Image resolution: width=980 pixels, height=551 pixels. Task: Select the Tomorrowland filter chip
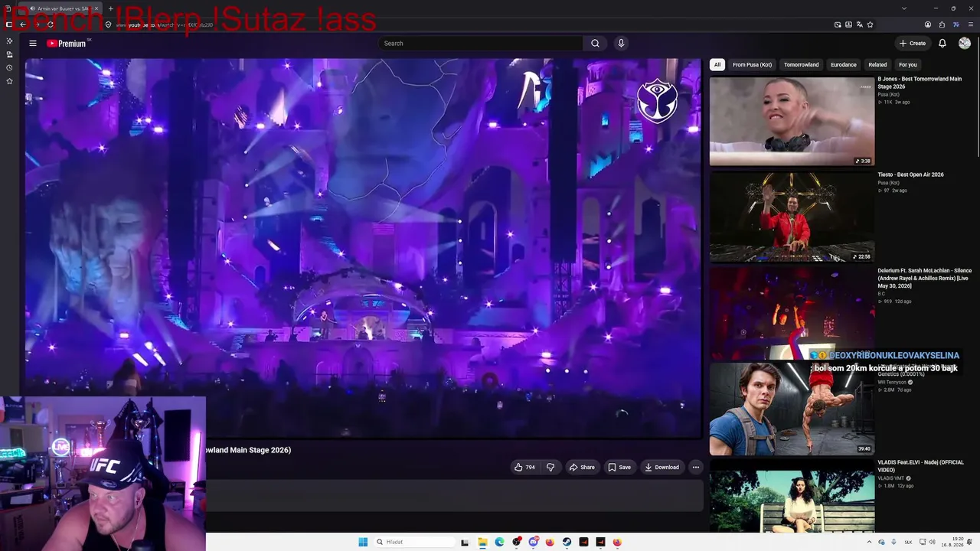(801, 65)
